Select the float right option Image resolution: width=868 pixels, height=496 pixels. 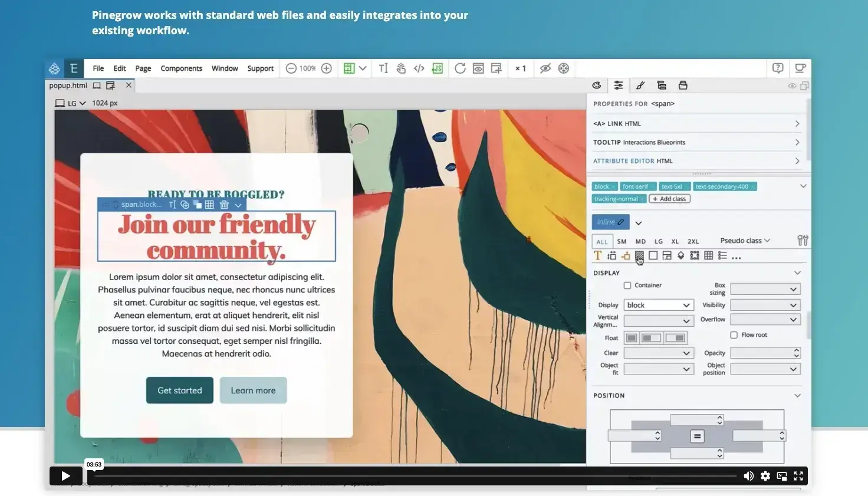tap(676, 338)
